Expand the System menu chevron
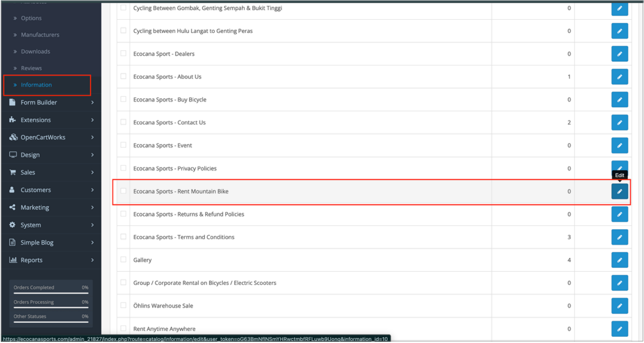This screenshot has height=343, width=644. (x=92, y=225)
